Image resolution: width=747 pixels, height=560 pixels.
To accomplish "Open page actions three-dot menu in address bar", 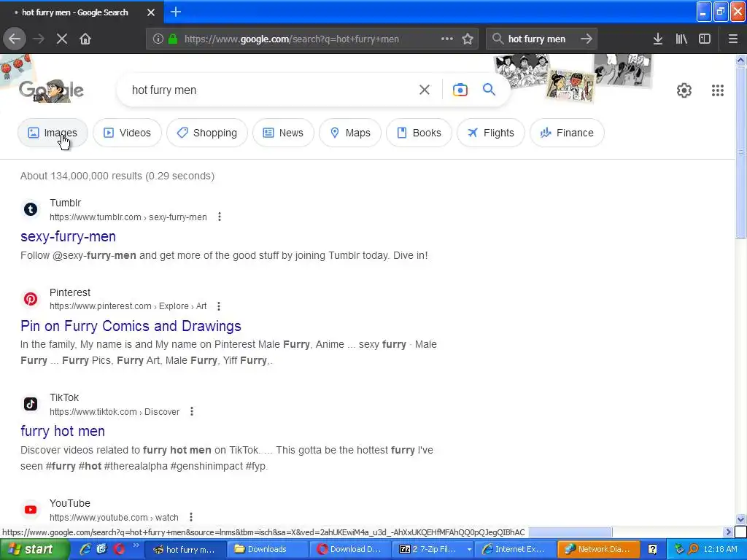I will point(447,39).
